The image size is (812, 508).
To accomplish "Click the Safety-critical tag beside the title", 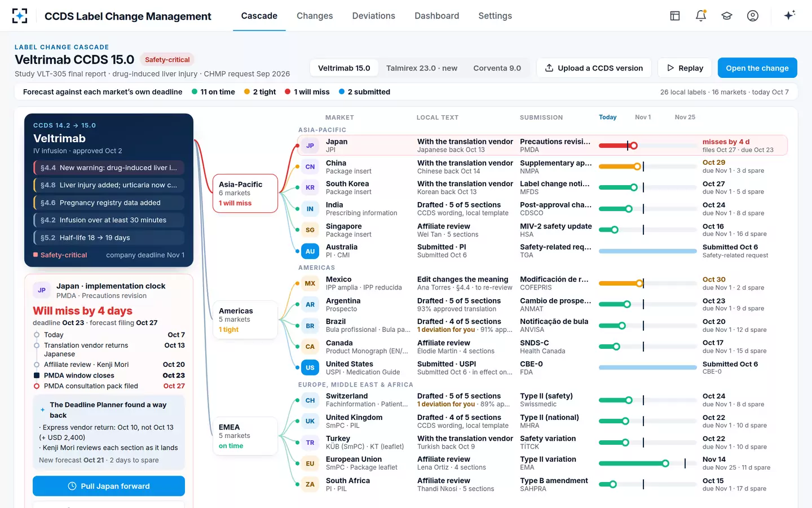I will coord(167,60).
